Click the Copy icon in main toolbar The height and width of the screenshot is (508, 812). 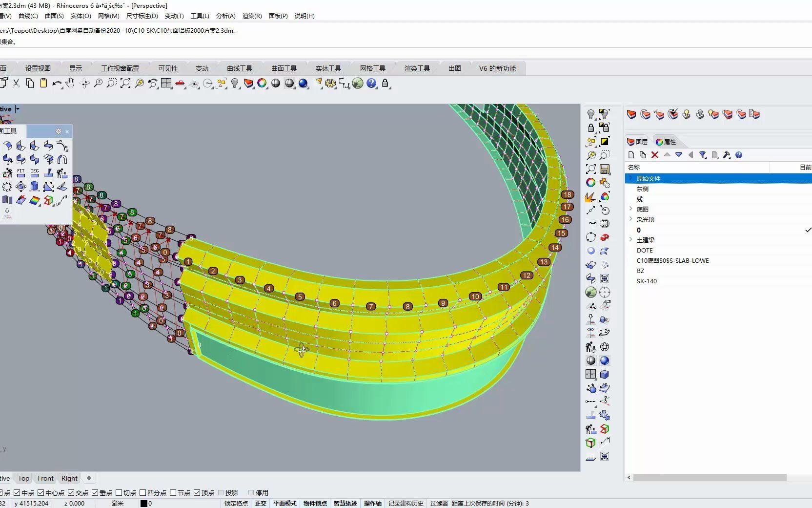[30, 84]
